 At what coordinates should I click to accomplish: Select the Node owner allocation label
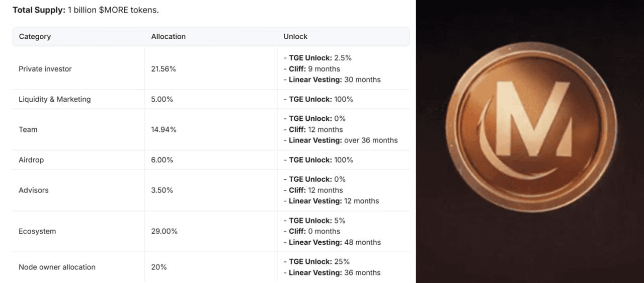[57, 267]
